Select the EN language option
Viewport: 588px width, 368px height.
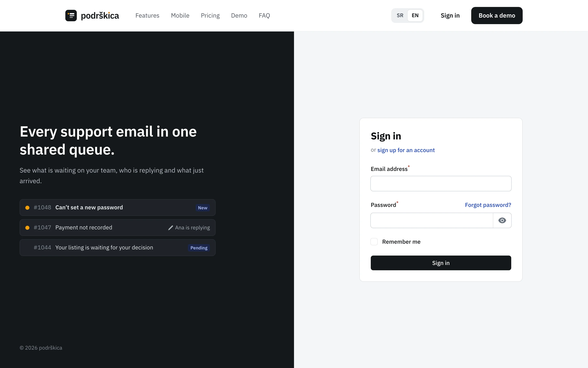click(415, 16)
